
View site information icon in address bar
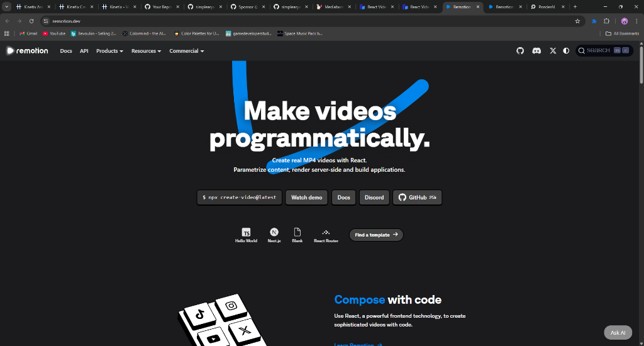click(x=46, y=21)
